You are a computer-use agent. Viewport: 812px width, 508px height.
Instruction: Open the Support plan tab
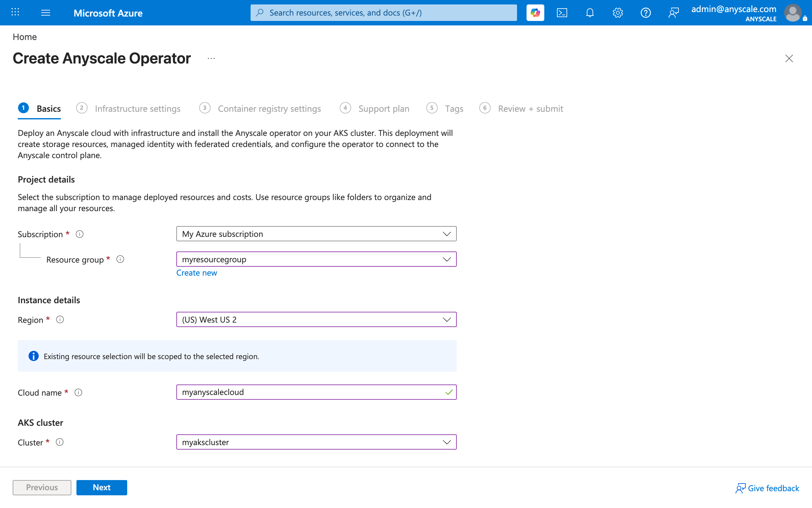(375, 109)
